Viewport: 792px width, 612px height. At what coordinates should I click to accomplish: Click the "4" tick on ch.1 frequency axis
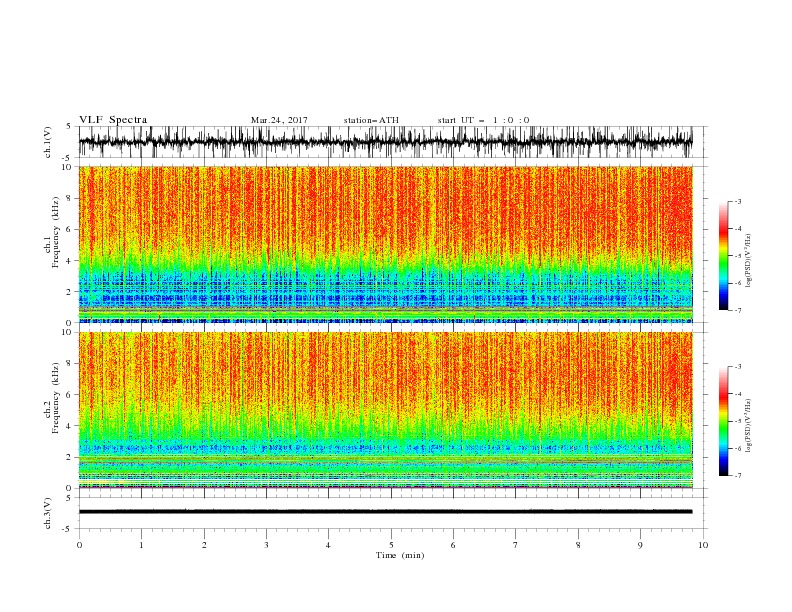click(x=69, y=261)
